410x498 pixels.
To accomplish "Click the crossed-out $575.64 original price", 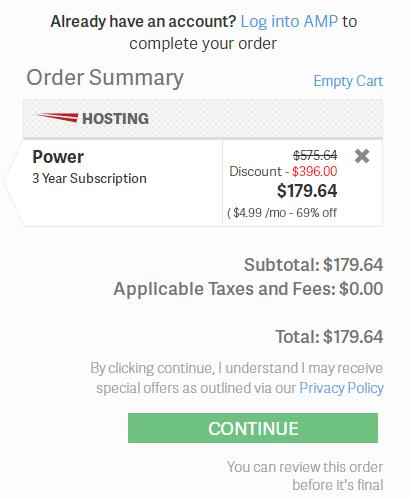I will (315, 155).
